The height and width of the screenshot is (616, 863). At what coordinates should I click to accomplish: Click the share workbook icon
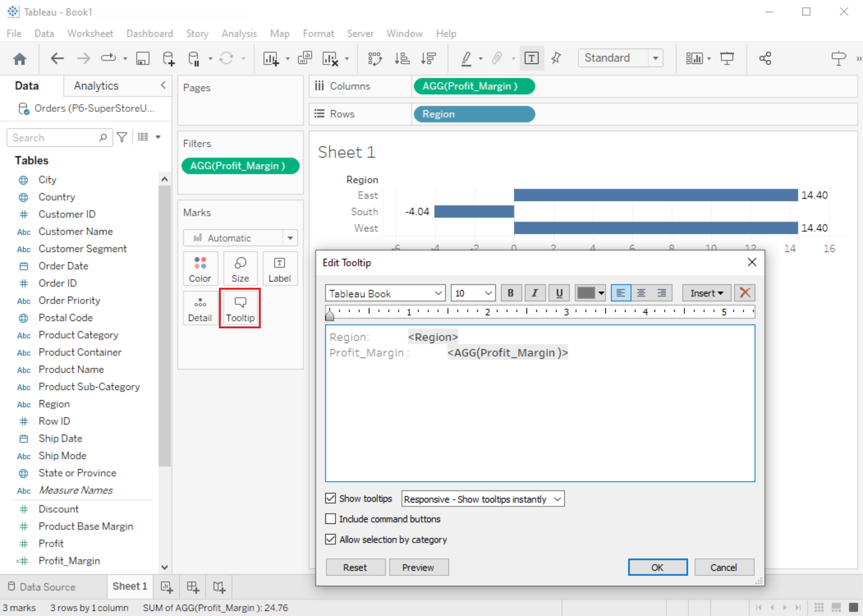[x=765, y=58]
